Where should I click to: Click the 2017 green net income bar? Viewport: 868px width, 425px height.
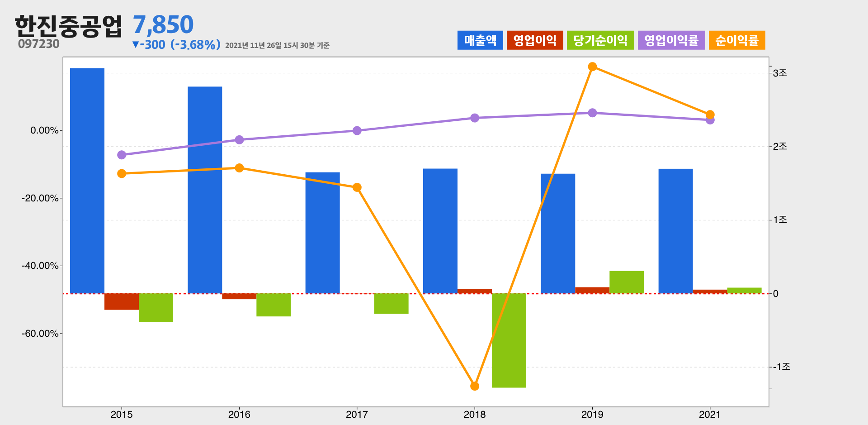[x=392, y=304]
